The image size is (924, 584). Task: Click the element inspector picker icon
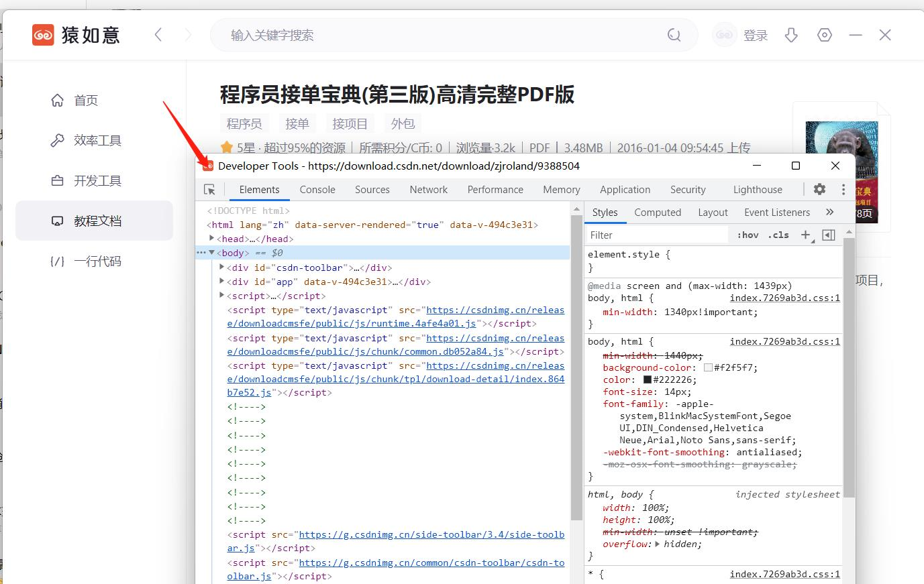[209, 190]
